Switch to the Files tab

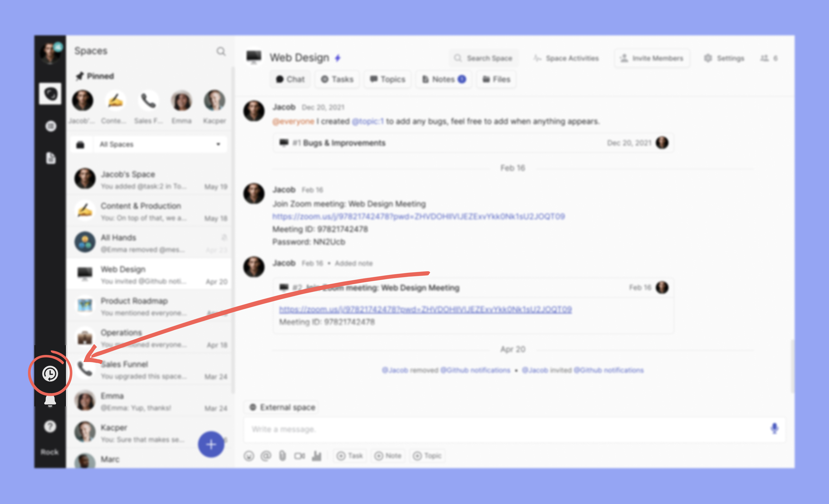tap(496, 79)
